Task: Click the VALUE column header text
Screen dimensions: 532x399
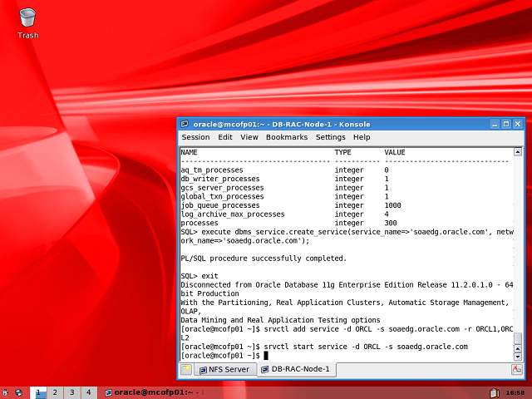Action: [x=395, y=152]
